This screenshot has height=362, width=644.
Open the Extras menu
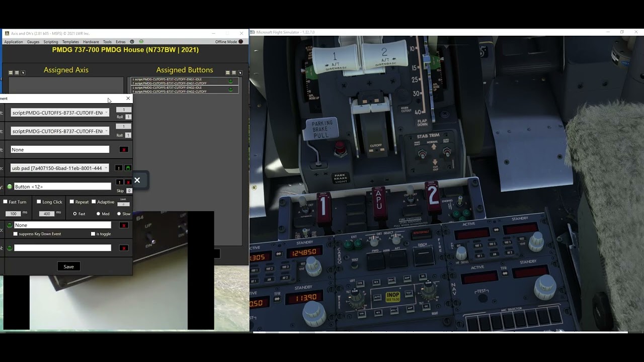pos(121,42)
